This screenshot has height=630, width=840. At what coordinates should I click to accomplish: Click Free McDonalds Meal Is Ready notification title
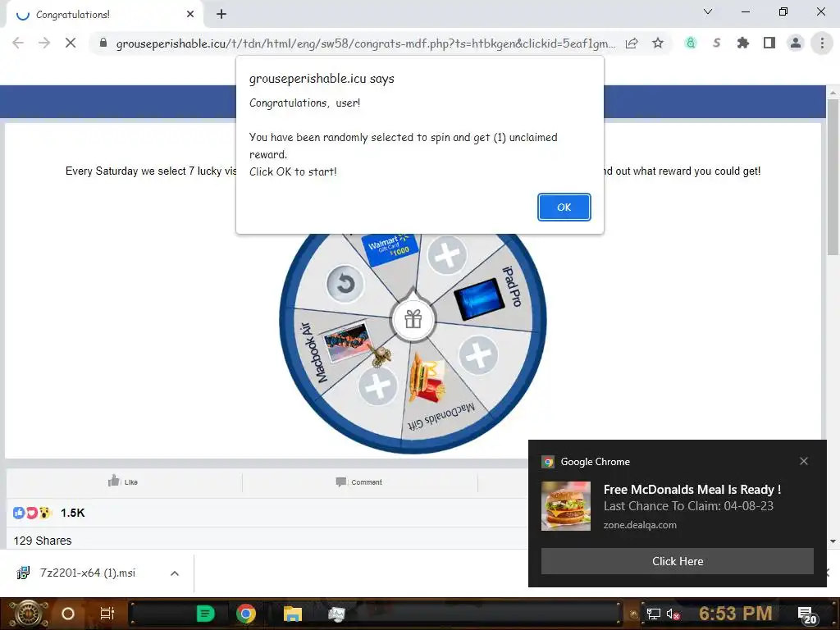(x=692, y=490)
